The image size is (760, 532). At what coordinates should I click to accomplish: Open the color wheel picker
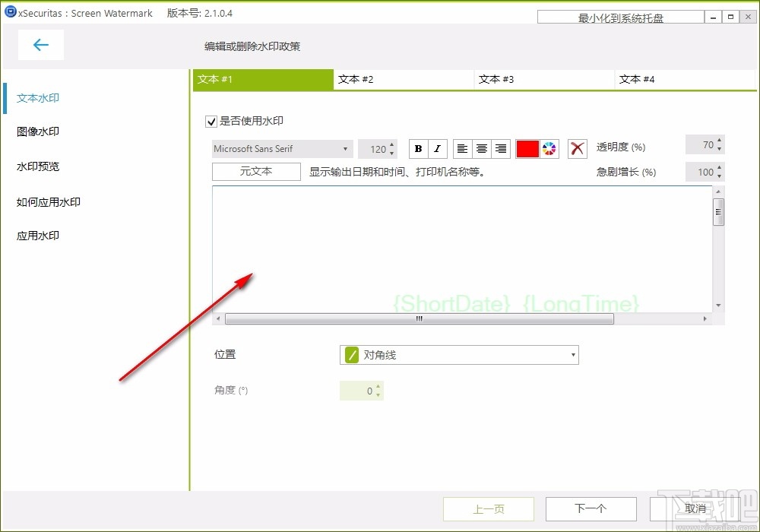549,149
